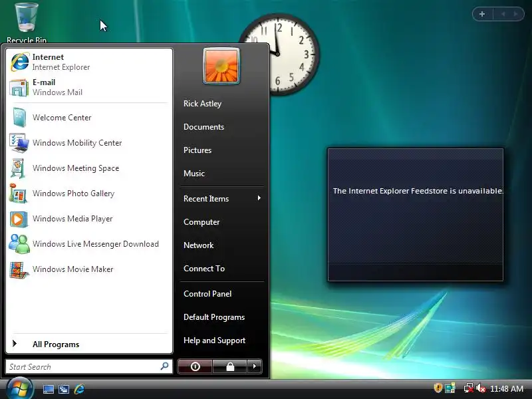Click Show Desktop in Quick Launch
This screenshot has height=399, width=532.
click(48, 389)
